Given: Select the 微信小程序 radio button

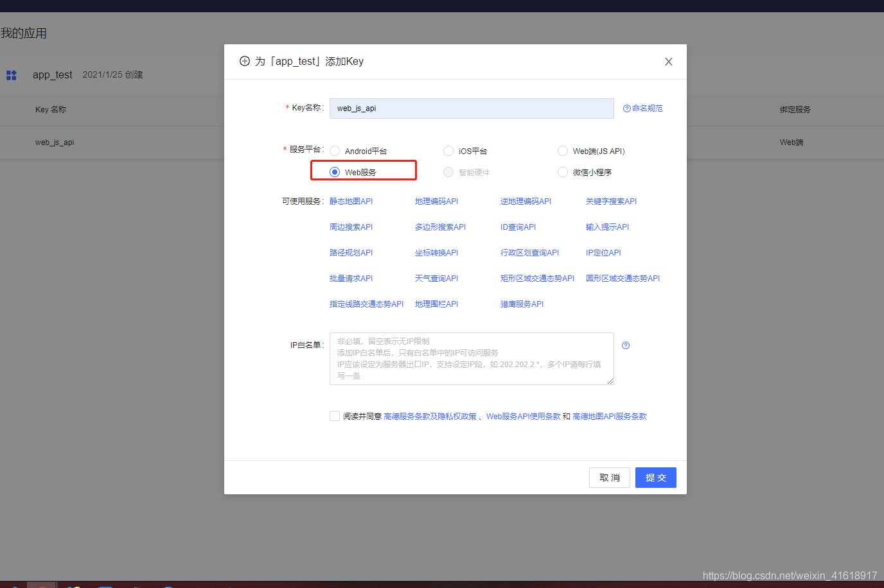Looking at the screenshot, I should pyautogui.click(x=563, y=172).
